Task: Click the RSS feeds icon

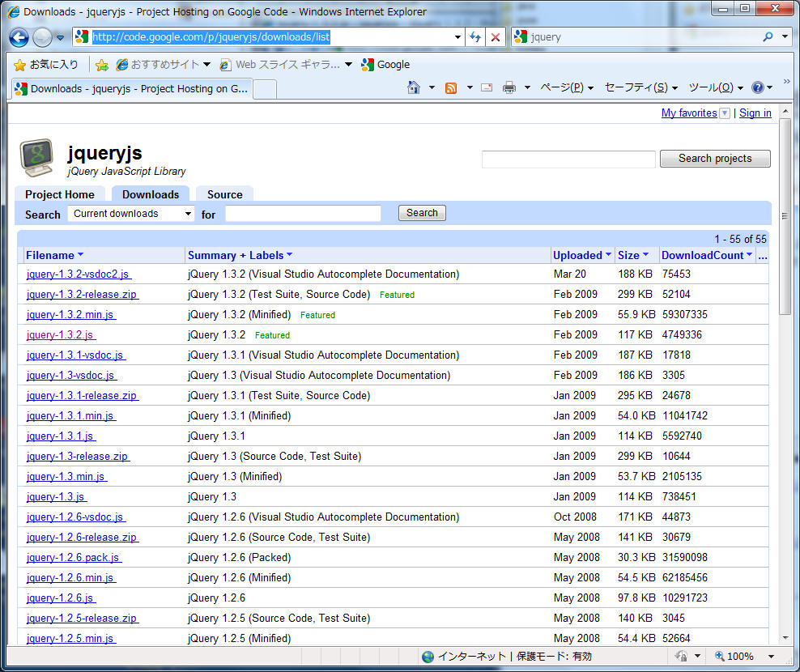Action: point(451,87)
